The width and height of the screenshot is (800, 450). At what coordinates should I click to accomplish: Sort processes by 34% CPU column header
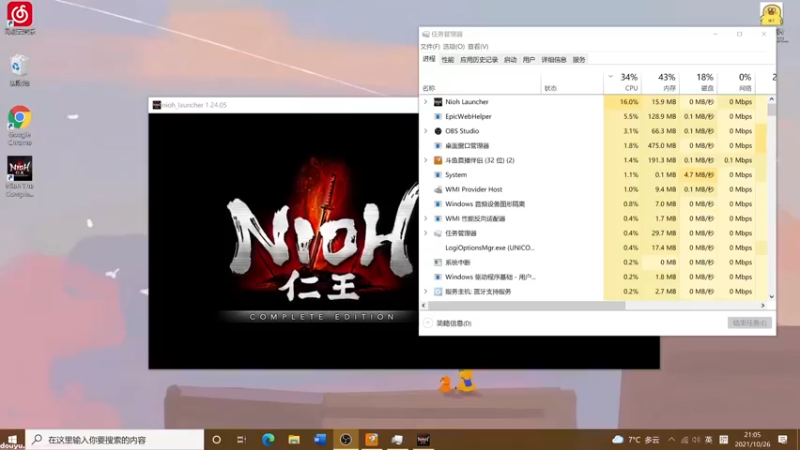click(622, 82)
